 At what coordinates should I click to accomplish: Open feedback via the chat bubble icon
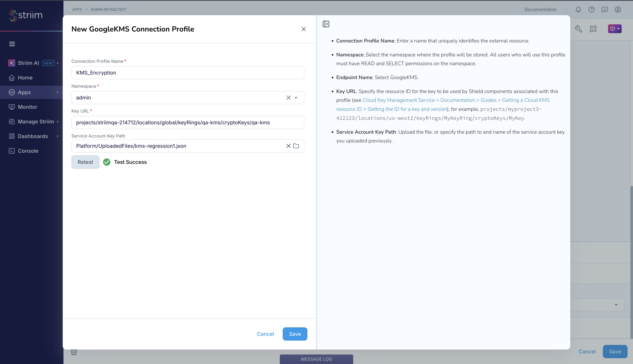[x=605, y=10]
